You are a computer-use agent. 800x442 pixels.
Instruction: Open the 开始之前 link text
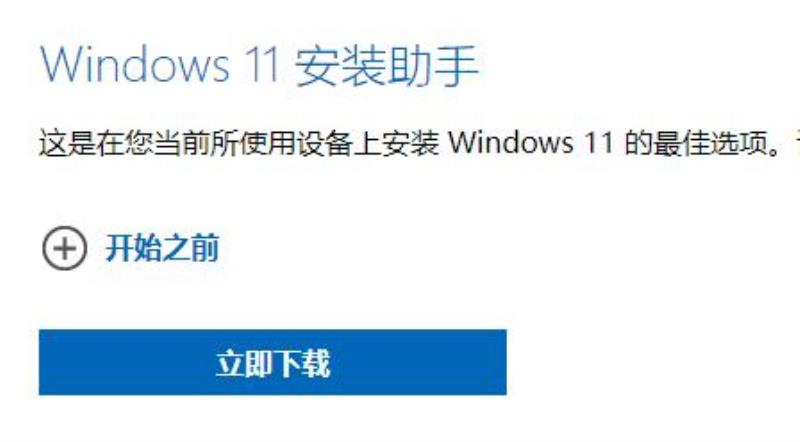162,248
